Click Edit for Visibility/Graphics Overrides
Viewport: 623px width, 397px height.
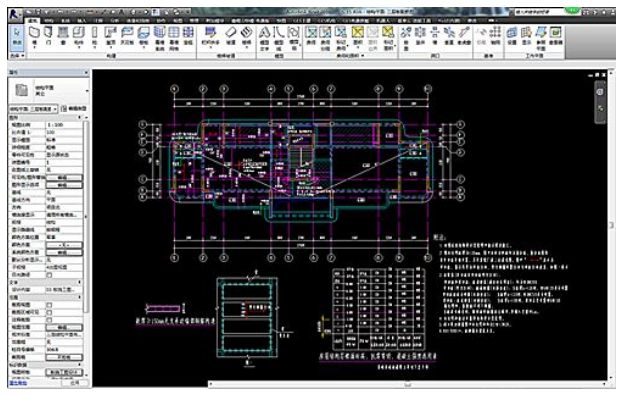(x=64, y=178)
